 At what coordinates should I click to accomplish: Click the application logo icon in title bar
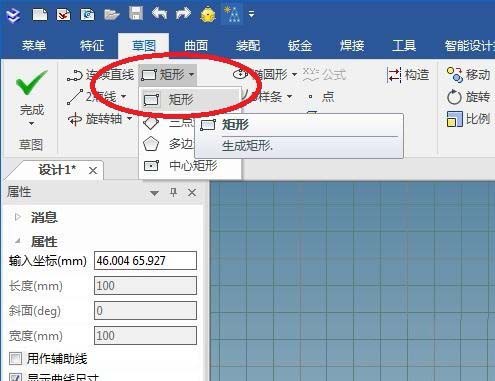13,15
